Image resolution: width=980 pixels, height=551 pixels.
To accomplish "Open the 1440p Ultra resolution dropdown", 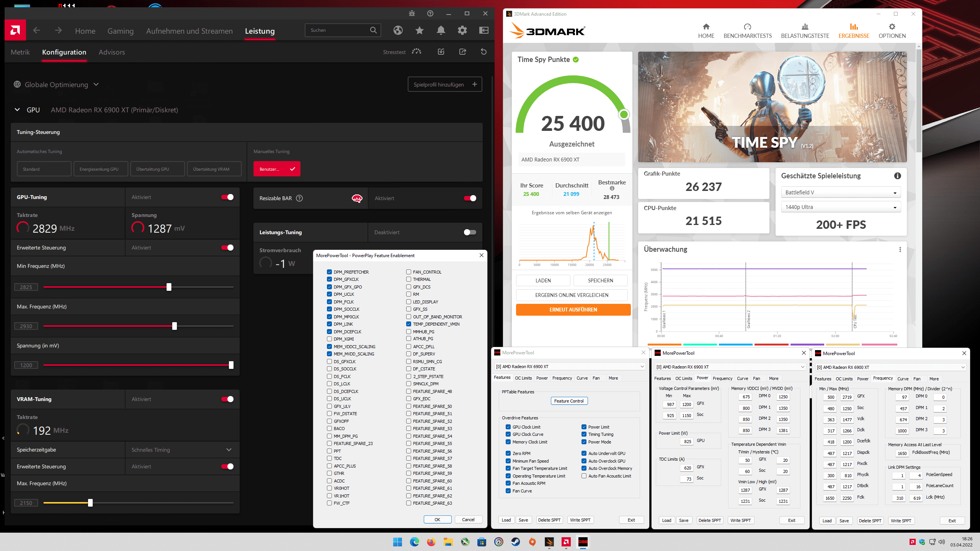I will point(841,207).
